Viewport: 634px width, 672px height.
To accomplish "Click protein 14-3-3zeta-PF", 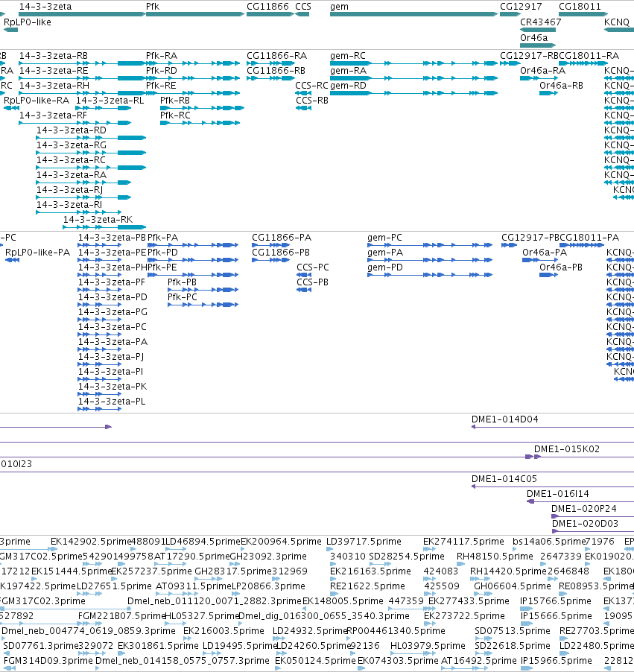I will (112, 282).
